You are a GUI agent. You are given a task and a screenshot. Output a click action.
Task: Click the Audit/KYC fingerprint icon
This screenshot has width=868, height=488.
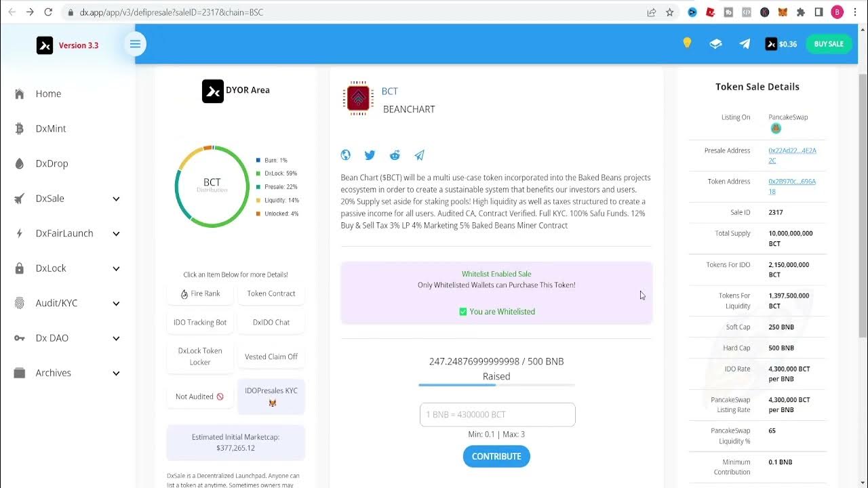click(20, 303)
